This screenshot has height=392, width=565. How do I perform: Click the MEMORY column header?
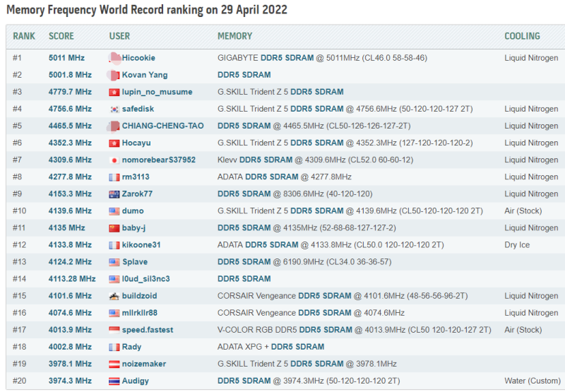[235, 36]
